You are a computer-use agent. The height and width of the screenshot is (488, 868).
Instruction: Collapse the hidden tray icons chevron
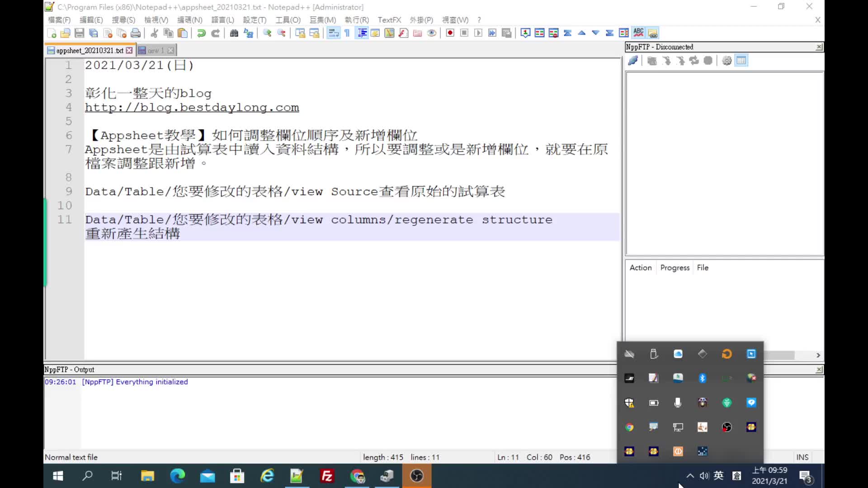click(x=690, y=476)
